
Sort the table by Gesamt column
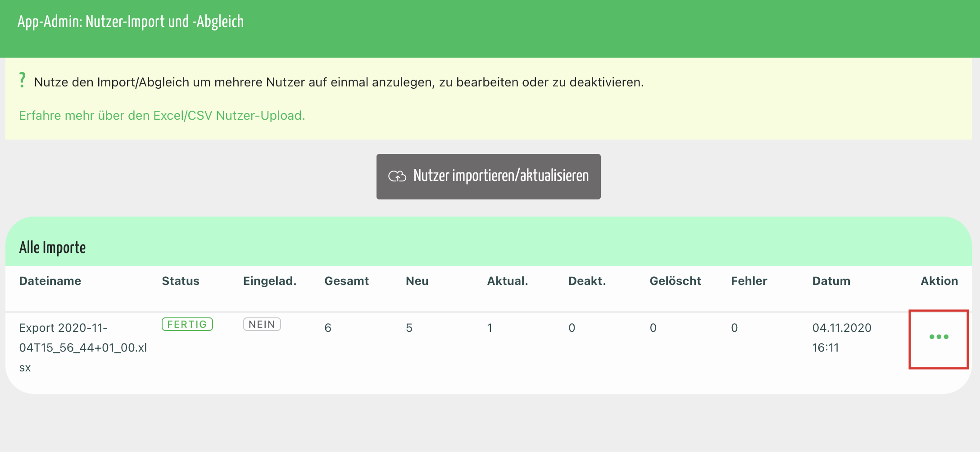tap(346, 280)
